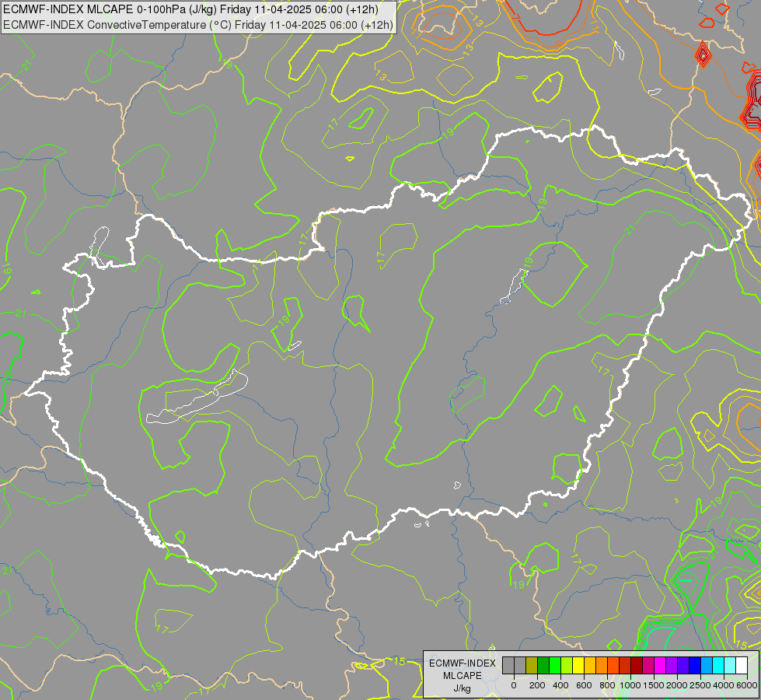The height and width of the screenshot is (700, 761).
Task: Click the 800 value under the legend bar
Action: click(607, 685)
